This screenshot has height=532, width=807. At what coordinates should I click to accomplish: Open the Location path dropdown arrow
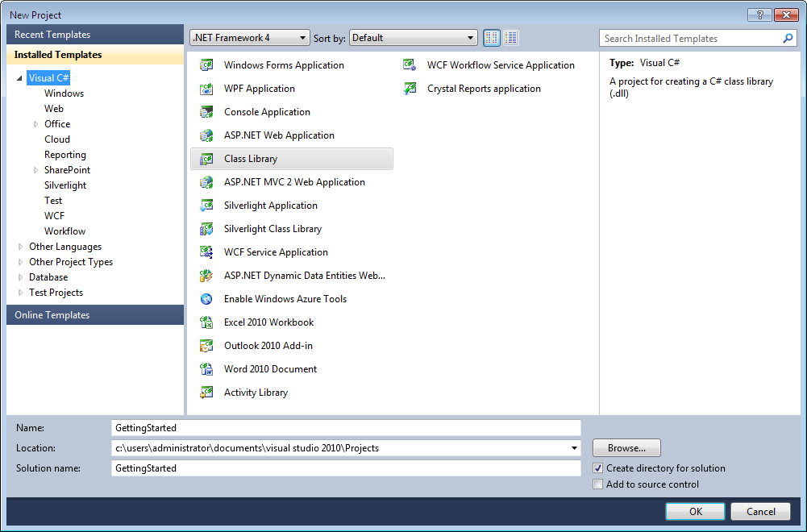(574, 448)
